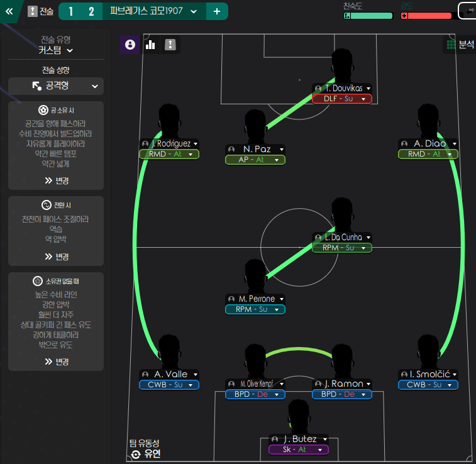Click the 전환 시 transition icon
This screenshot has height=464, width=476.
click(46, 205)
